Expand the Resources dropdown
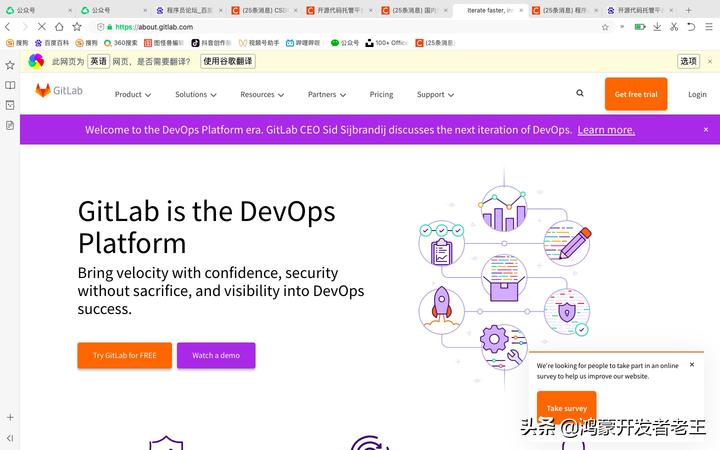Image resolution: width=720 pixels, height=450 pixels. [x=262, y=94]
